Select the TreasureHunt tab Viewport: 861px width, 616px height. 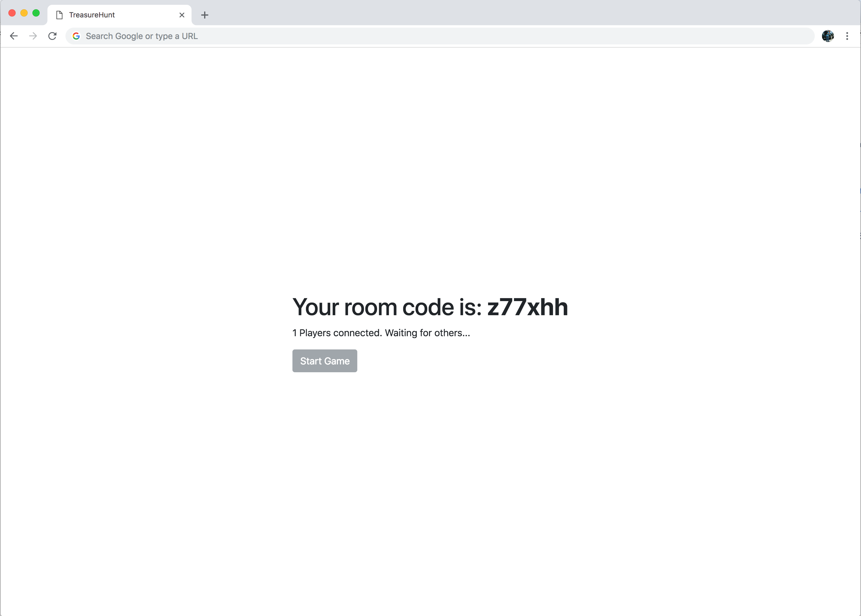coord(114,15)
